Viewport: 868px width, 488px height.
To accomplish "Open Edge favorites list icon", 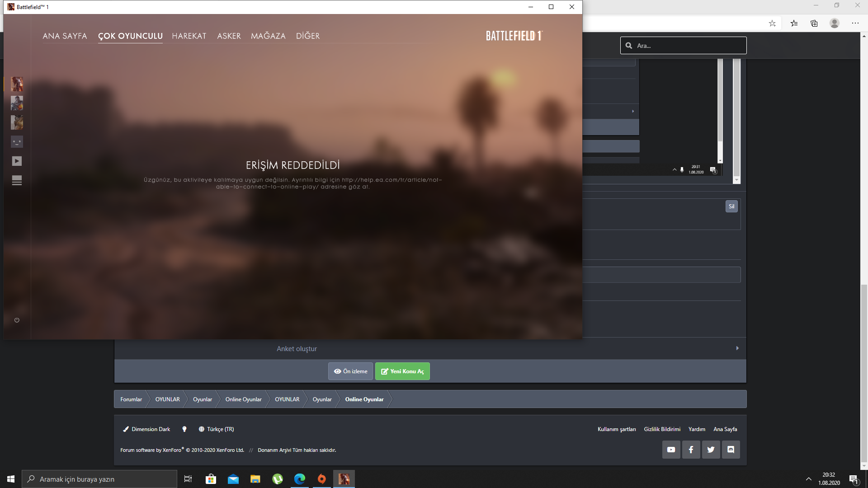I will pyautogui.click(x=794, y=23).
